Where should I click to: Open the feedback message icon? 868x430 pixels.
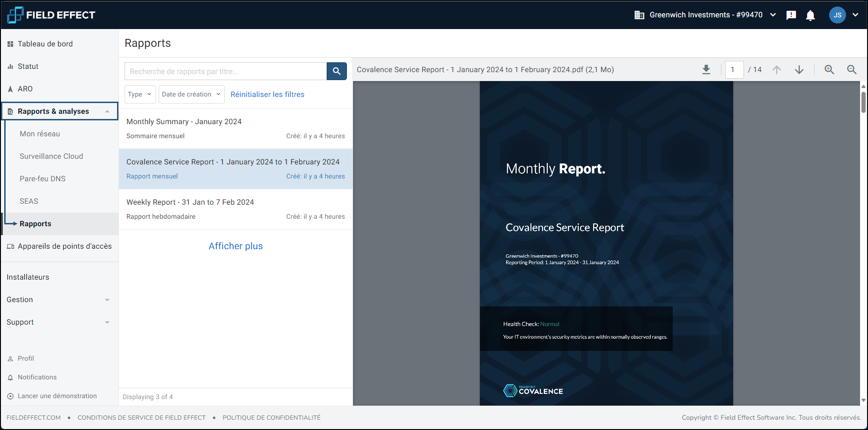pyautogui.click(x=791, y=15)
